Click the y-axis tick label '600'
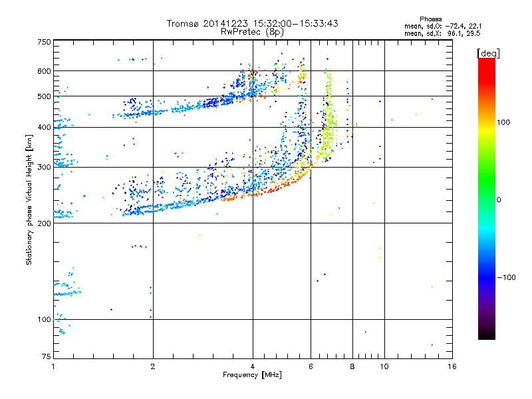Viewport: 532px width, 399px height. [x=44, y=71]
